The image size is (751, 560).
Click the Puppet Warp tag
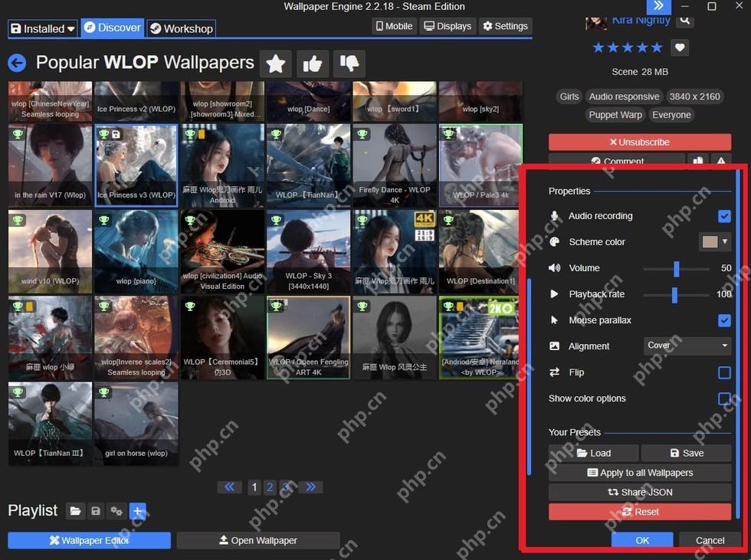point(615,115)
